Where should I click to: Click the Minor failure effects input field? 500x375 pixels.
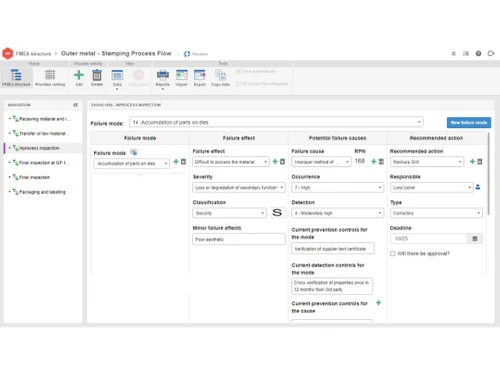239,239
